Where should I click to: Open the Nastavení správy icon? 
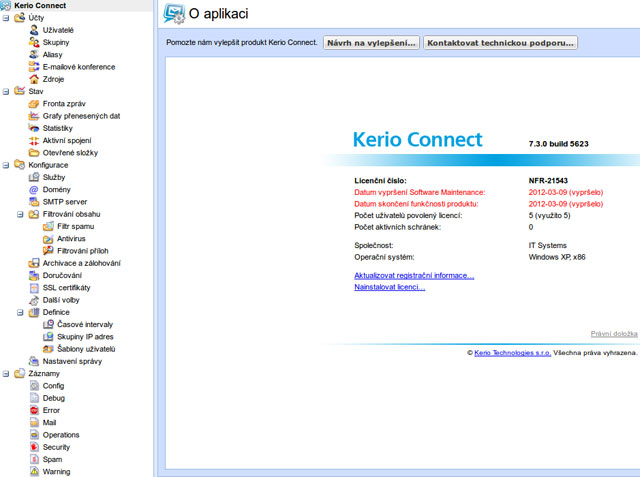tap(34, 361)
